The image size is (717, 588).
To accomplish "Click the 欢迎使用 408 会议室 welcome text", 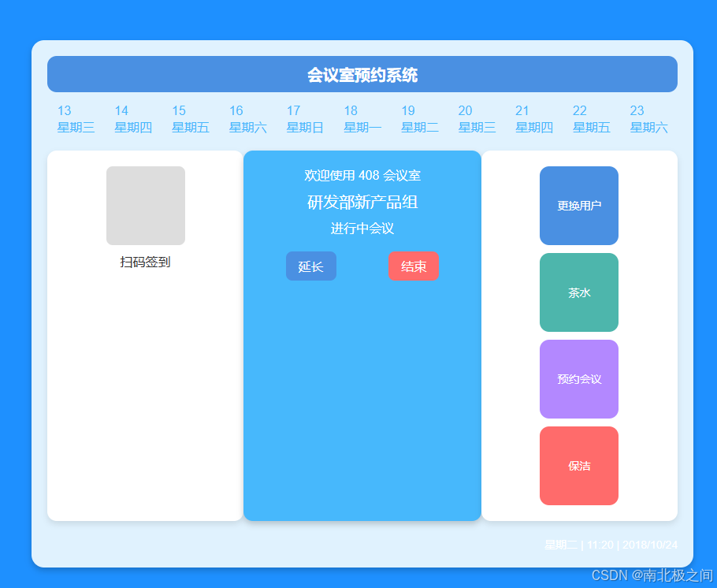I will coord(362,175).
